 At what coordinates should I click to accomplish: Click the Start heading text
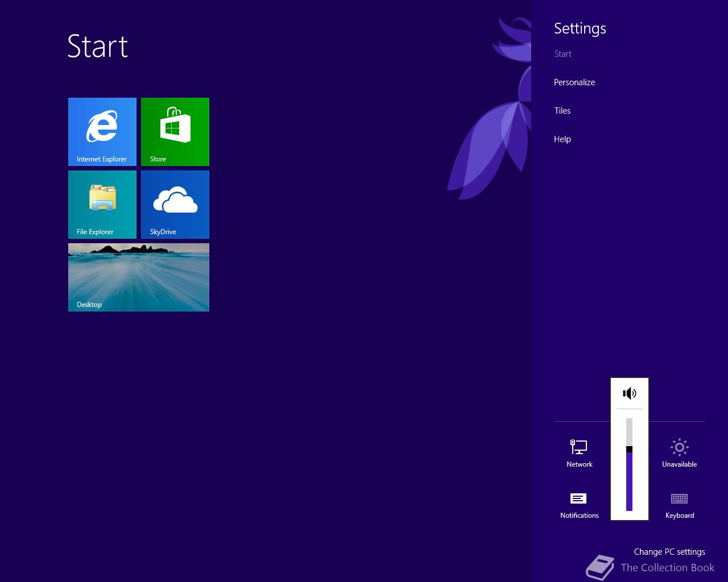point(98,46)
